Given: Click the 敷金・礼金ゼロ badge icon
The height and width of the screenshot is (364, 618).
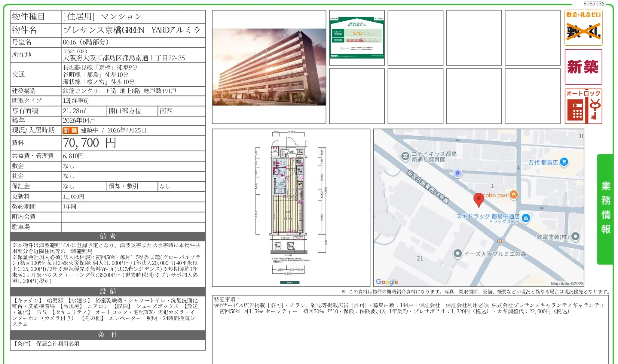Looking at the screenshot, I should (583, 28).
